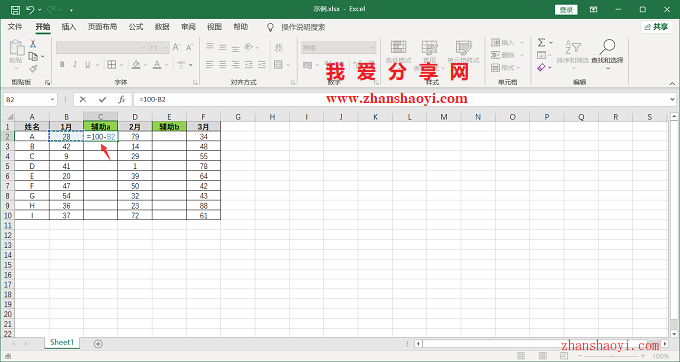Click the Align Right icon
680x362 pixels.
(x=235, y=65)
